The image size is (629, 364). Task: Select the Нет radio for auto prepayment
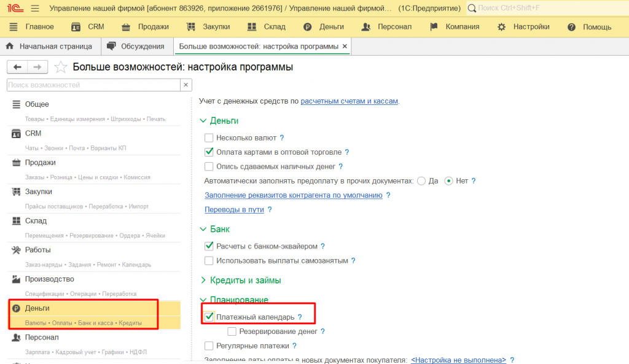coord(448,181)
